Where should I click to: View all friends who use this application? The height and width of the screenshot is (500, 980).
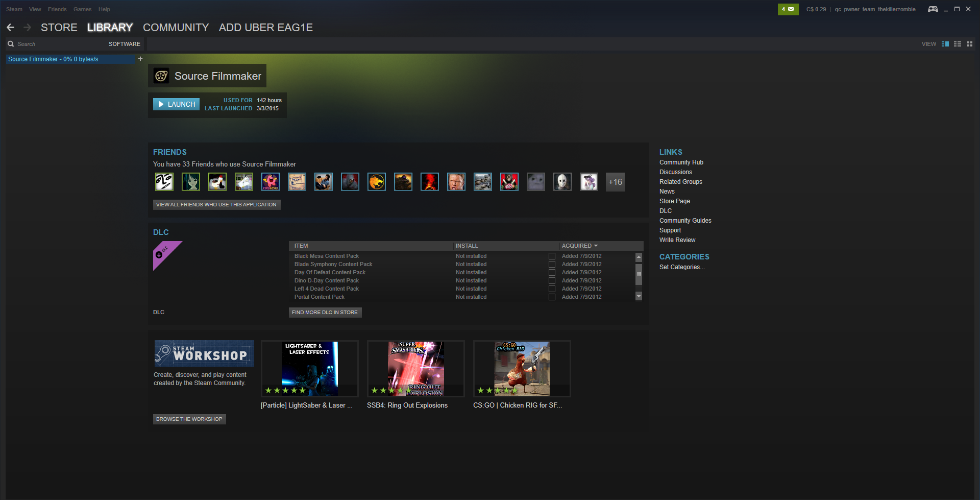(x=216, y=205)
